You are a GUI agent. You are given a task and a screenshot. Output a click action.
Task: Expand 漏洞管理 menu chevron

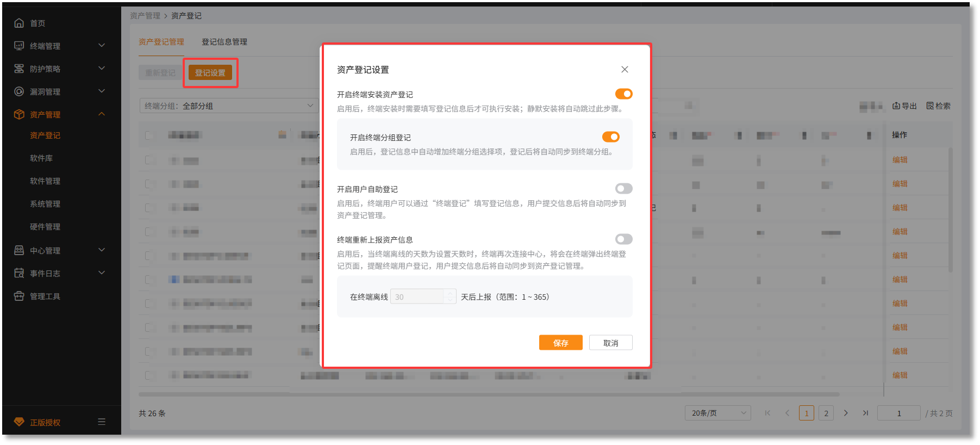tap(102, 91)
